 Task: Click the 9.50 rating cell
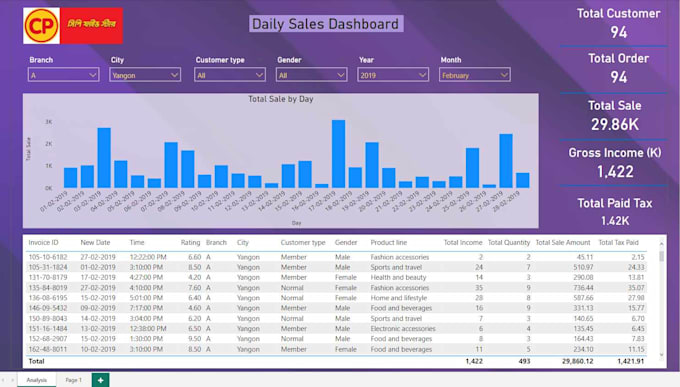(x=194, y=339)
